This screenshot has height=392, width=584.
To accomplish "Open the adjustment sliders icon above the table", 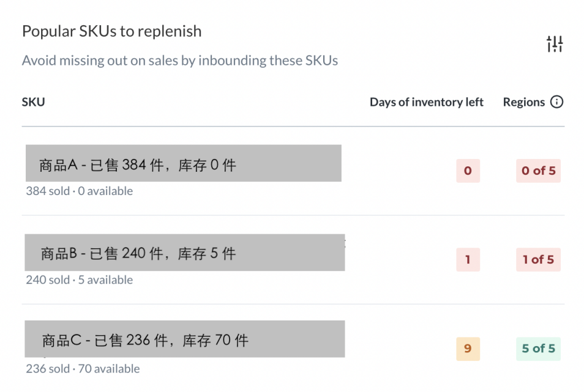I will point(556,43).
